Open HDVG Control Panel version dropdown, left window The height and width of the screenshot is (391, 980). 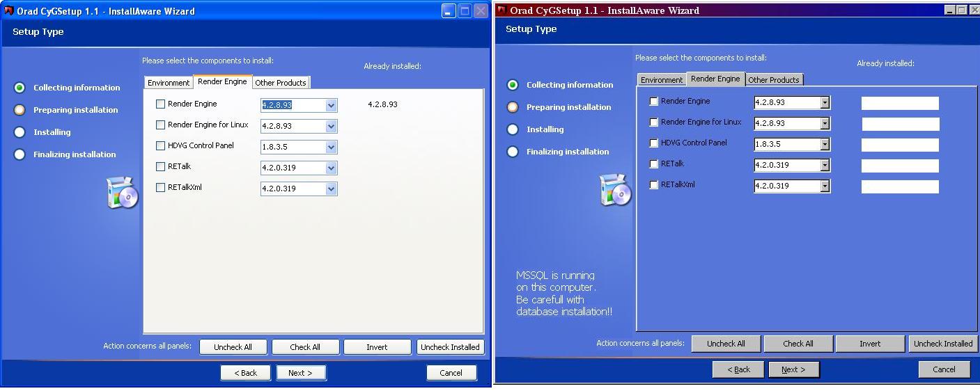(332, 147)
